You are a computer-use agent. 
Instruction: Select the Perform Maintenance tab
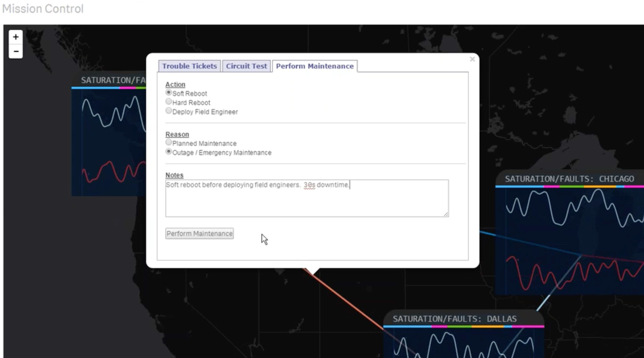(x=314, y=66)
